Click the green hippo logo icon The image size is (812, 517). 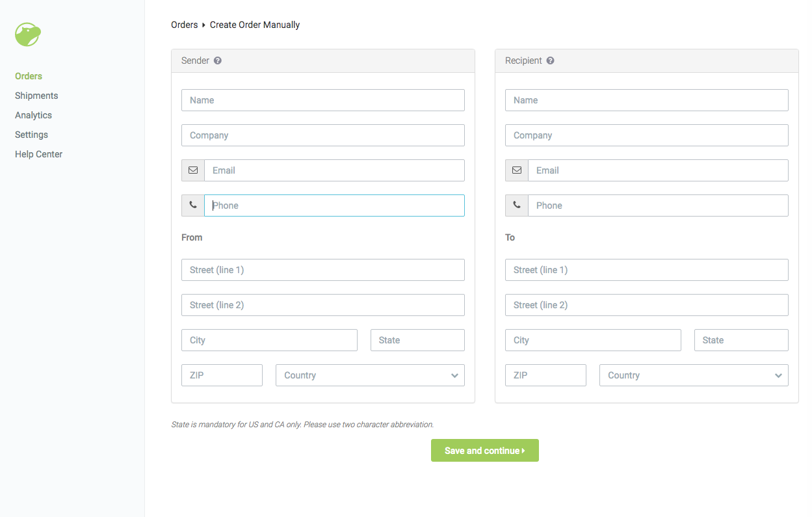coord(28,34)
